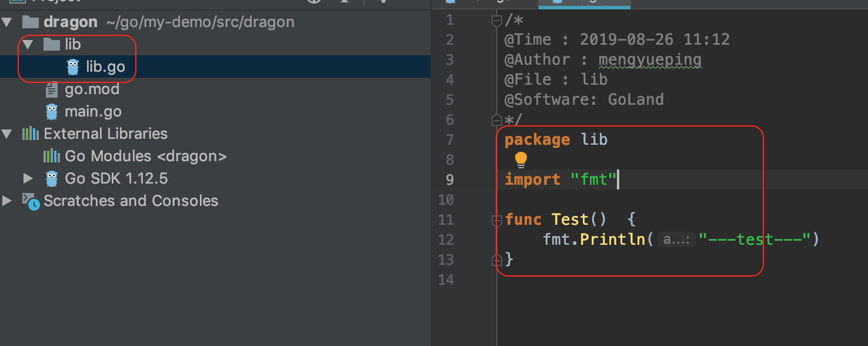Click the go.mod file icon

point(52,89)
